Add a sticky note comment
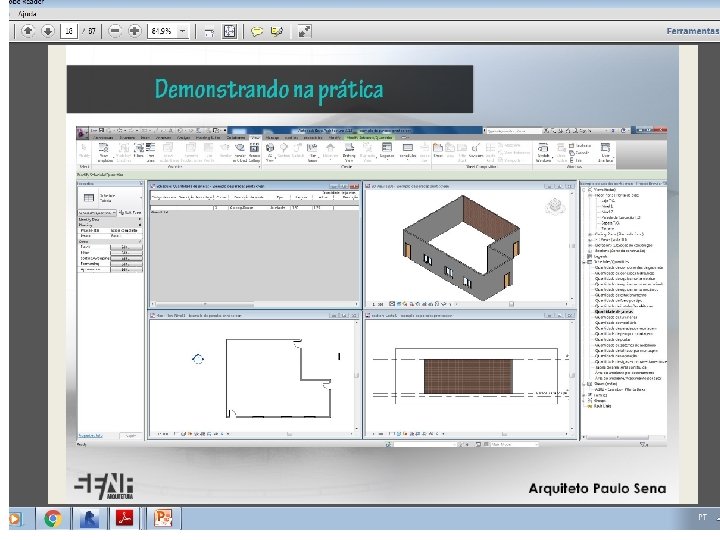Screen dimensions: 720x540 coord(257,31)
